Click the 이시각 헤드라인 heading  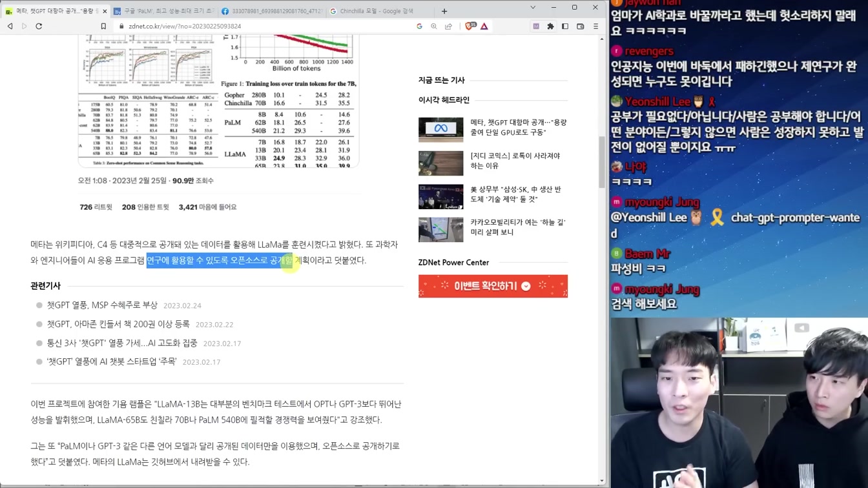point(444,100)
